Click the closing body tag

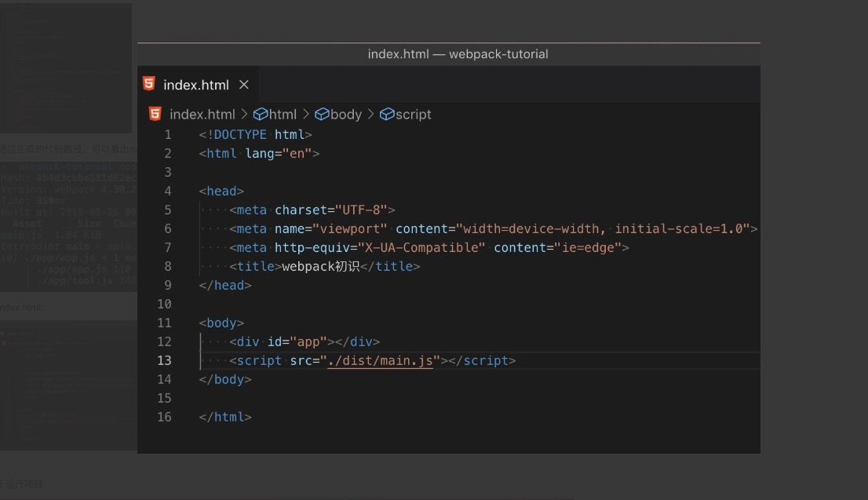pos(225,379)
